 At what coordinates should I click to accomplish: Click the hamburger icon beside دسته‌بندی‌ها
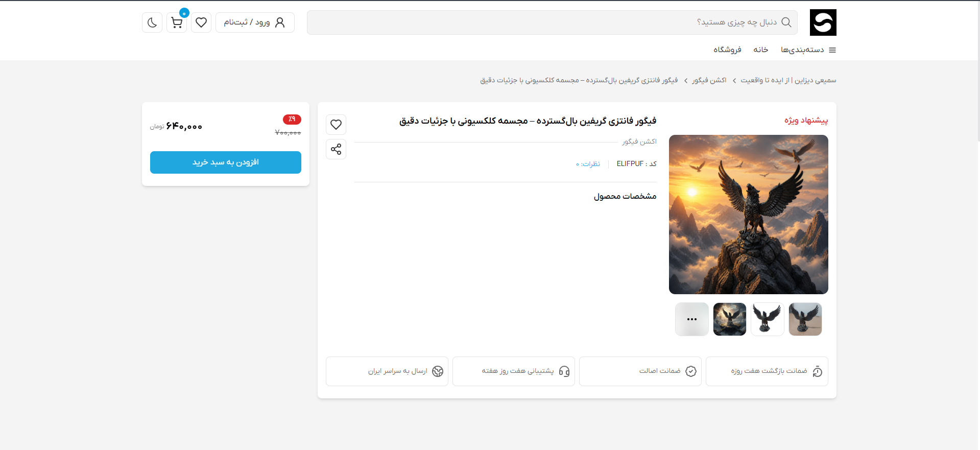pyautogui.click(x=832, y=50)
